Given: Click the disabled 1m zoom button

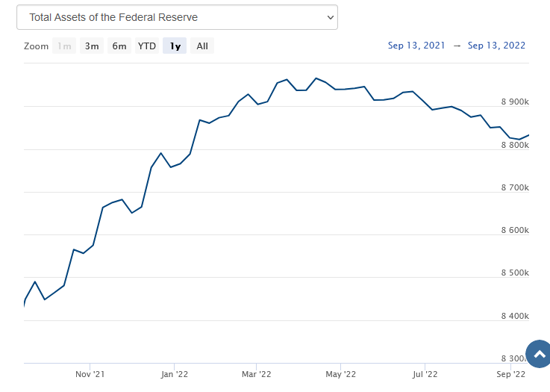Looking at the screenshot, I should tap(65, 46).
